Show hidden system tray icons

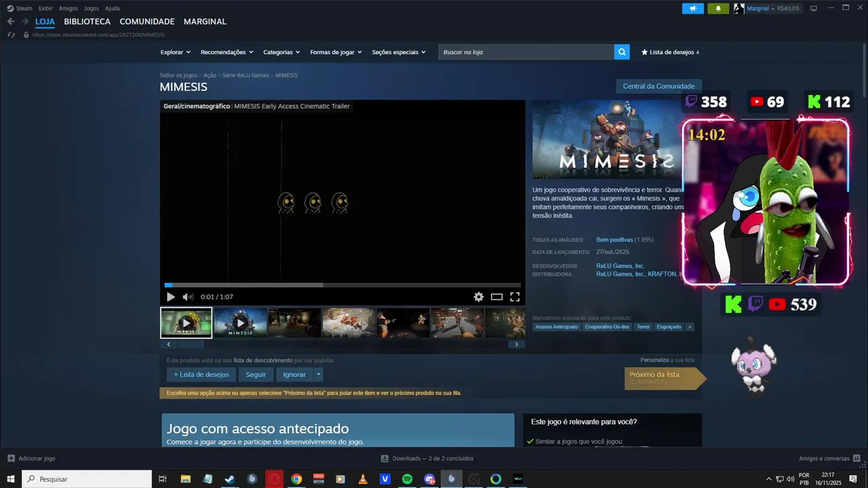click(x=768, y=479)
